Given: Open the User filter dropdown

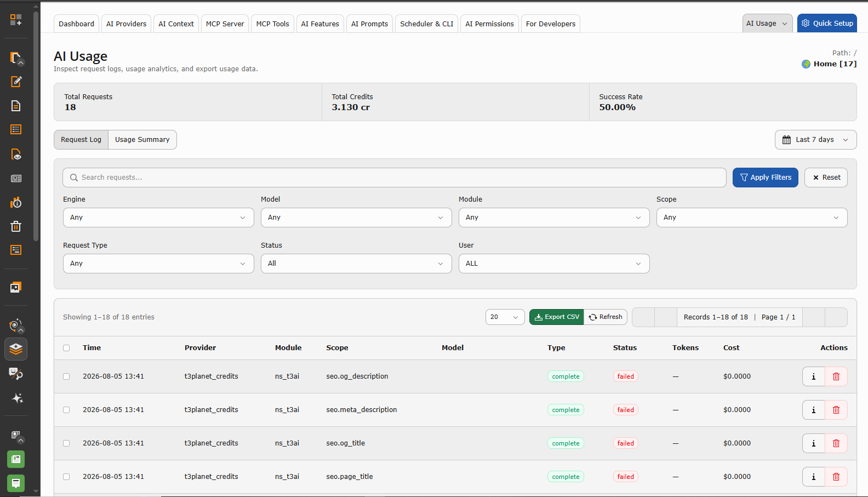Looking at the screenshot, I should click(554, 264).
